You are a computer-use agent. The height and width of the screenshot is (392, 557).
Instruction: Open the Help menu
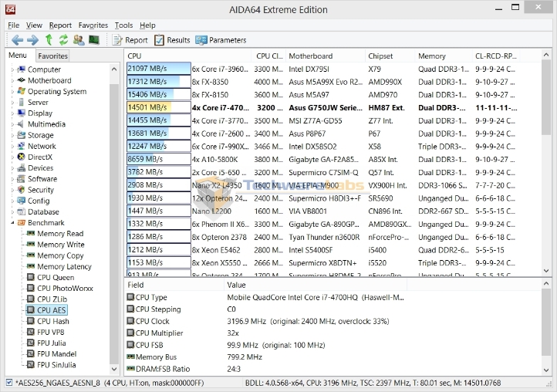[147, 25]
